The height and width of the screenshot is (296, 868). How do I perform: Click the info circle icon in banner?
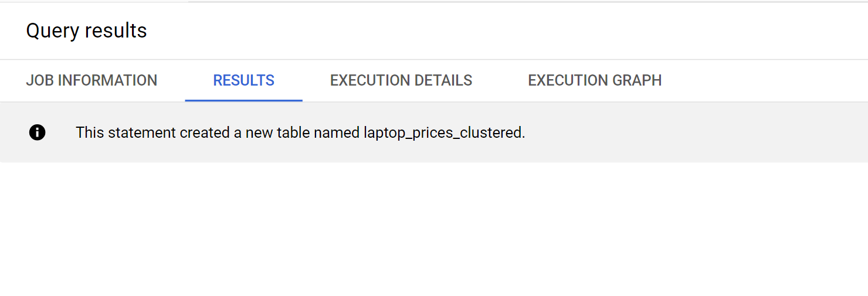pos(37,133)
